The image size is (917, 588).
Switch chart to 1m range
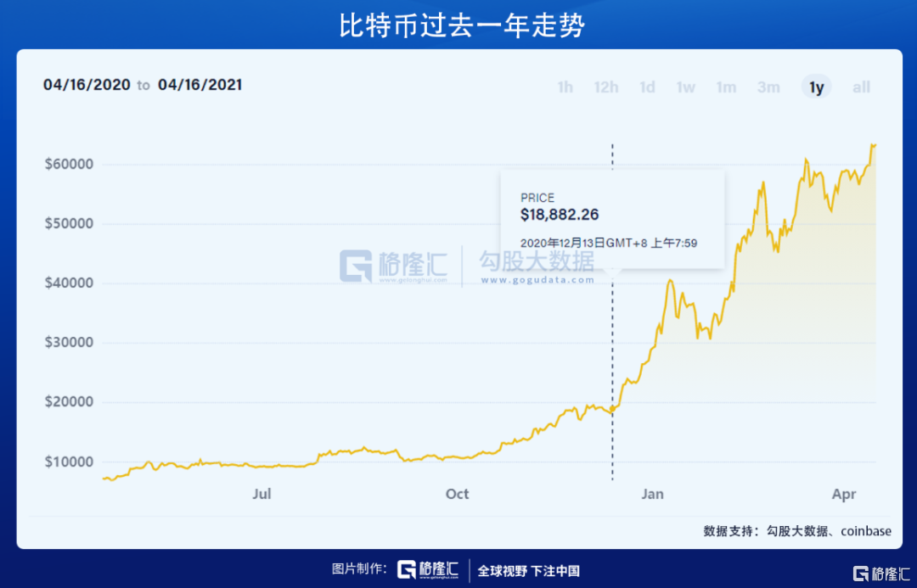point(726,87)
